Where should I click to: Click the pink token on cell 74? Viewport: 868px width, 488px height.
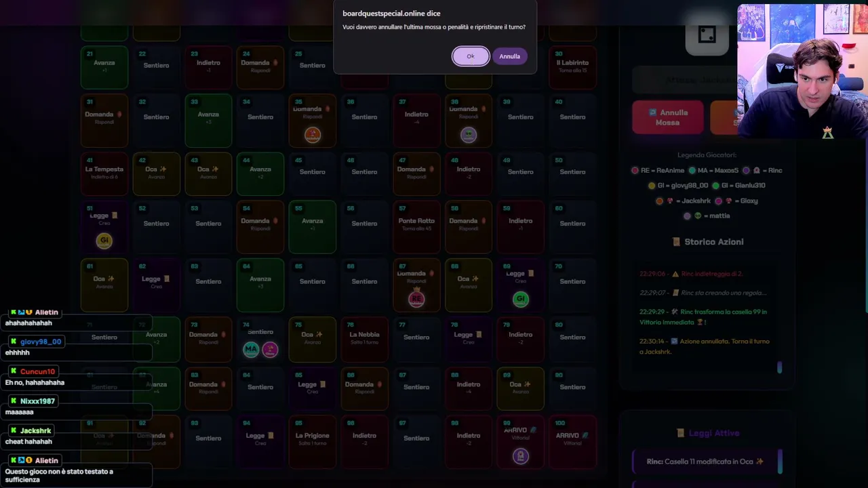pyautogui.click(x=270, y=350)
